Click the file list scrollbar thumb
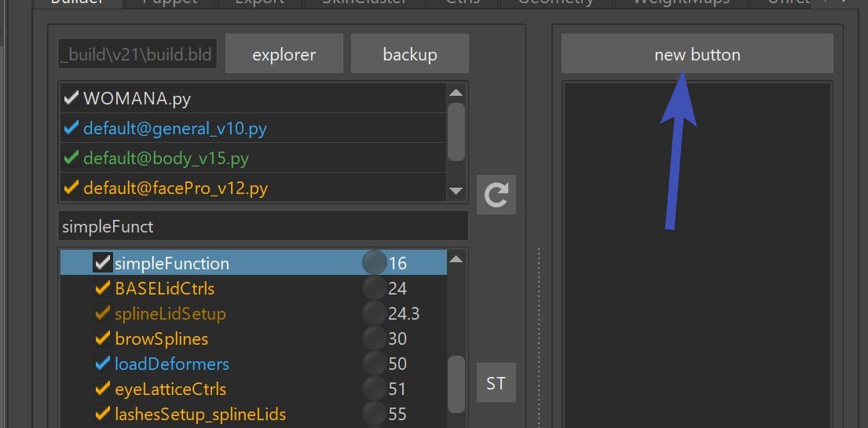The width and height of the screenshot is (868, 428). 456,132
